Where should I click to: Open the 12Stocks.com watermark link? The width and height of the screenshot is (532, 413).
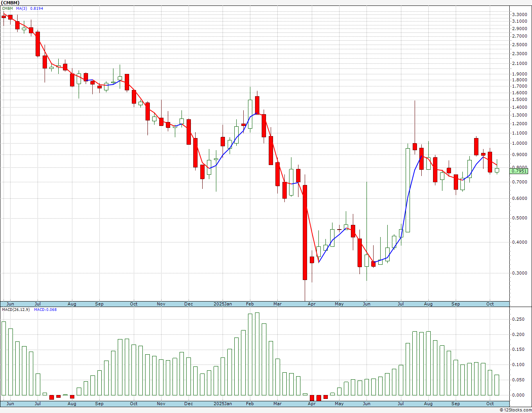point(514,410)
